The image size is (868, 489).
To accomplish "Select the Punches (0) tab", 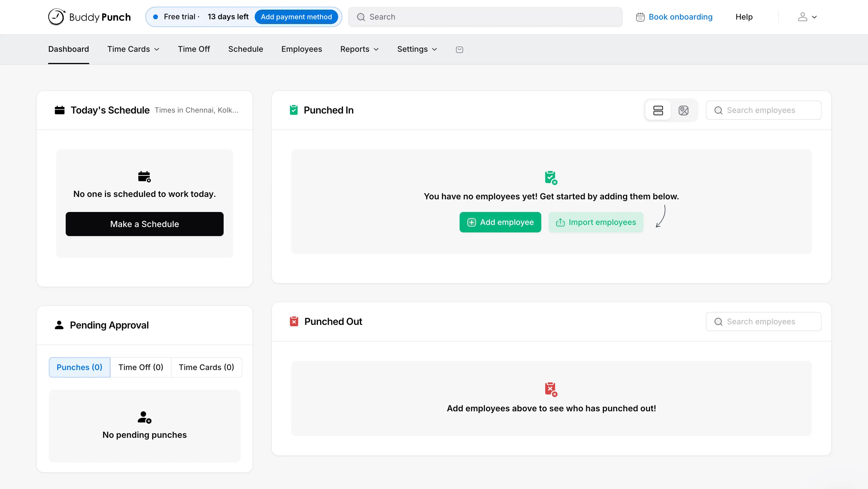I will (x=80, y=367).
